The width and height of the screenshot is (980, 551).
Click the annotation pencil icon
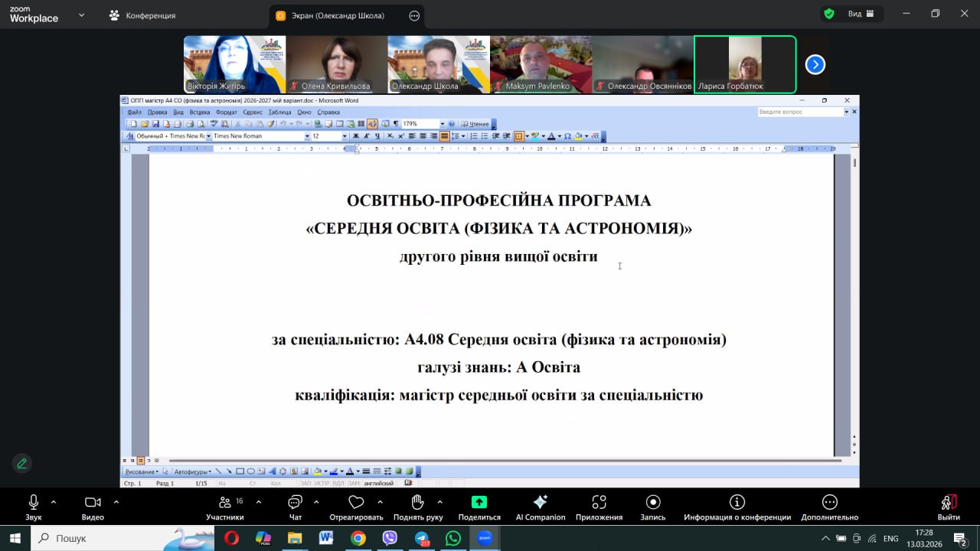tap(21, 463)
